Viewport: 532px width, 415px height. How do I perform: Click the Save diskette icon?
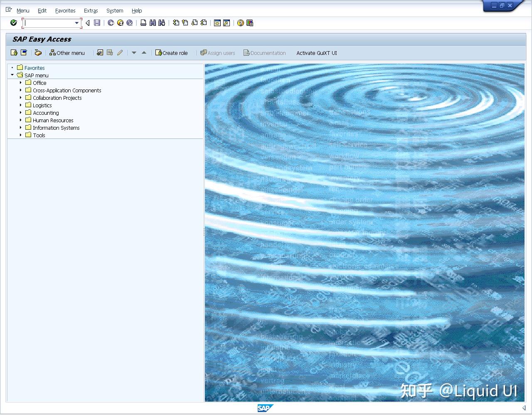97,23
